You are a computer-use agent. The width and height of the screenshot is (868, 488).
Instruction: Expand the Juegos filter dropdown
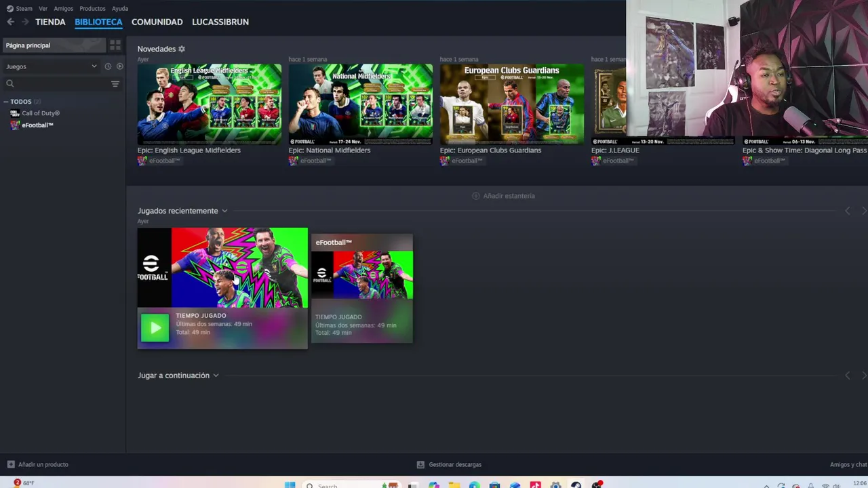click(94, 66)
